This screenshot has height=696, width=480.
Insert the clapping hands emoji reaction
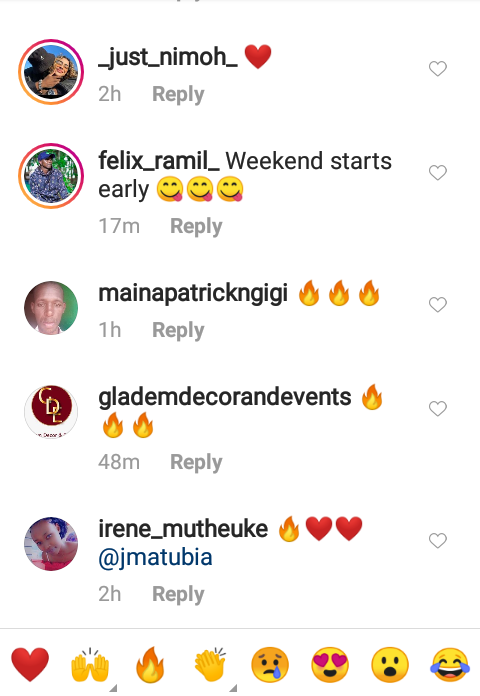(x=210, y=664)
